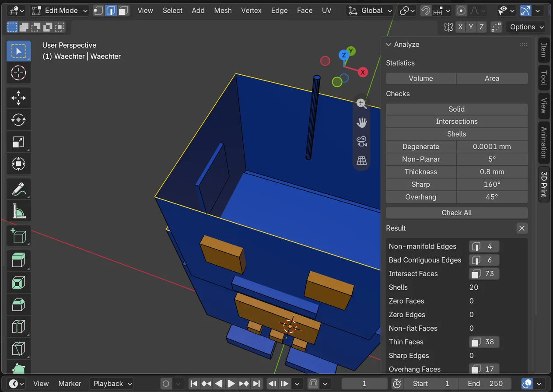Open the Mesh menu
Image resolution: width=553 pixels, height=392 pixels.
point(223,10)
